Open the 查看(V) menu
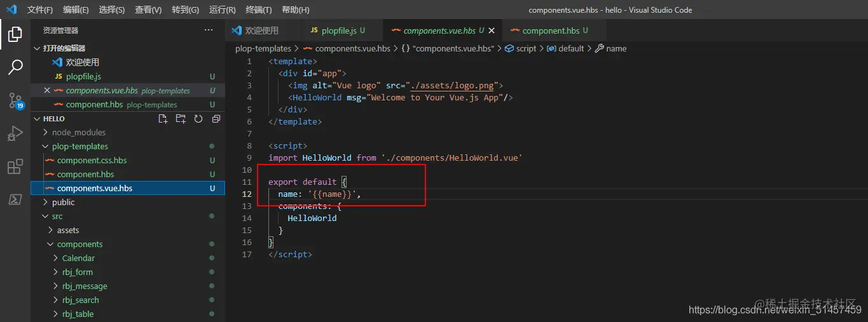The width and height of the screenshot is (868, 322). 148,10
